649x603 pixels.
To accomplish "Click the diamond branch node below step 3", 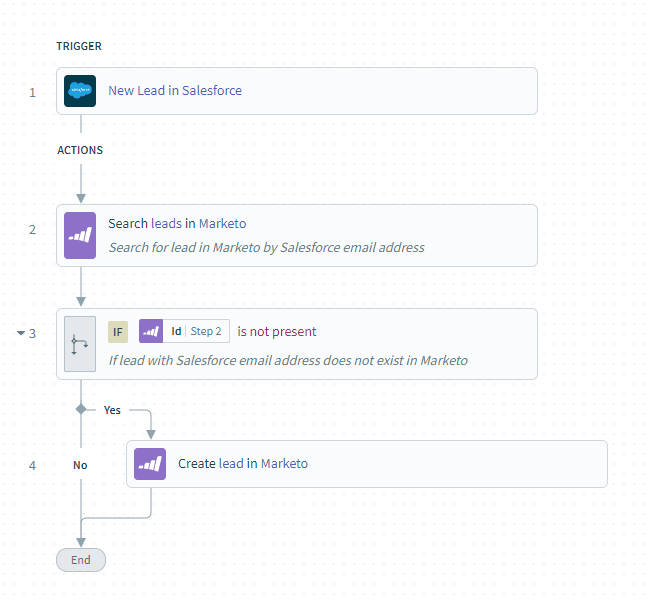I will 81,410.
